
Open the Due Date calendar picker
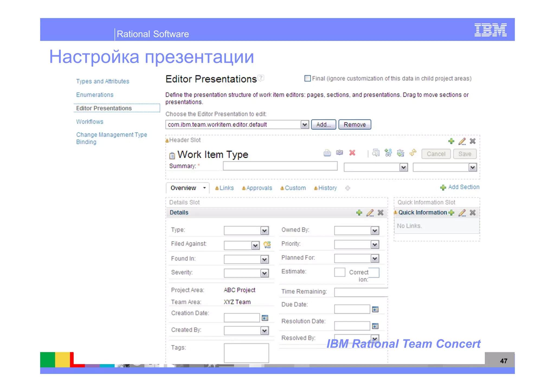coord(375,309)
